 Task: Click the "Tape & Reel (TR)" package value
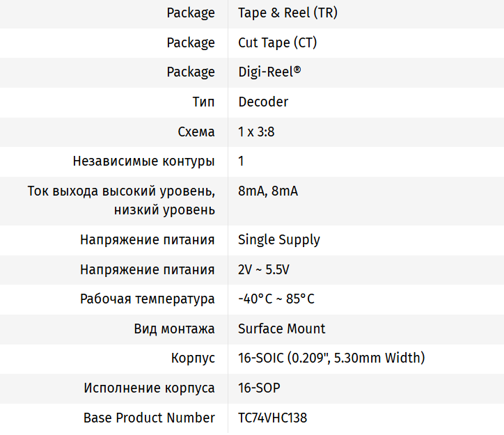tap(288, 13)
